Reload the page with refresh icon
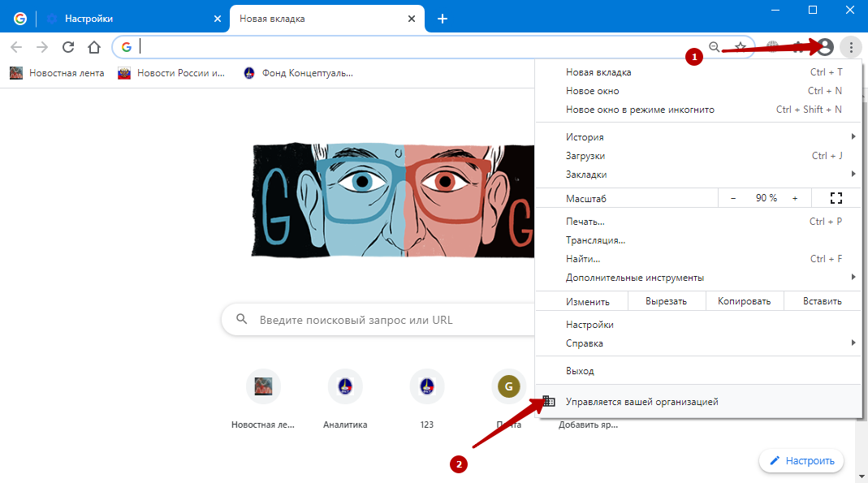This screenshot has height=483, width=868. 68,47
